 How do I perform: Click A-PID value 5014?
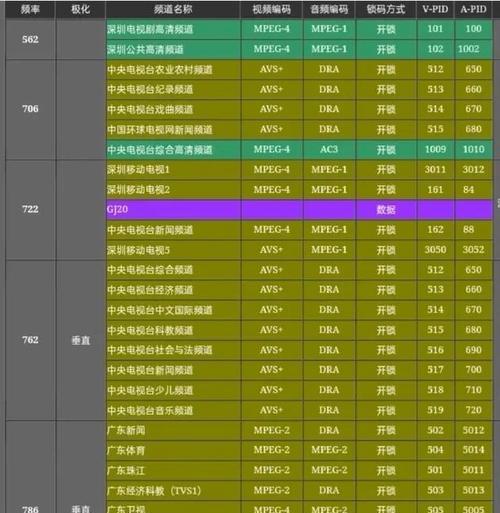pyautogui.click(x=473, y=450)
